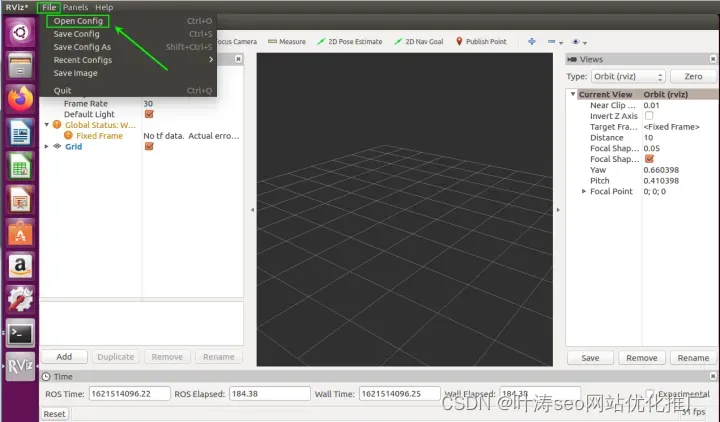The height and width of the screenshot is (422, 720).
Task: Click Remove button in Views panel
Action: (x=641, y=358)
